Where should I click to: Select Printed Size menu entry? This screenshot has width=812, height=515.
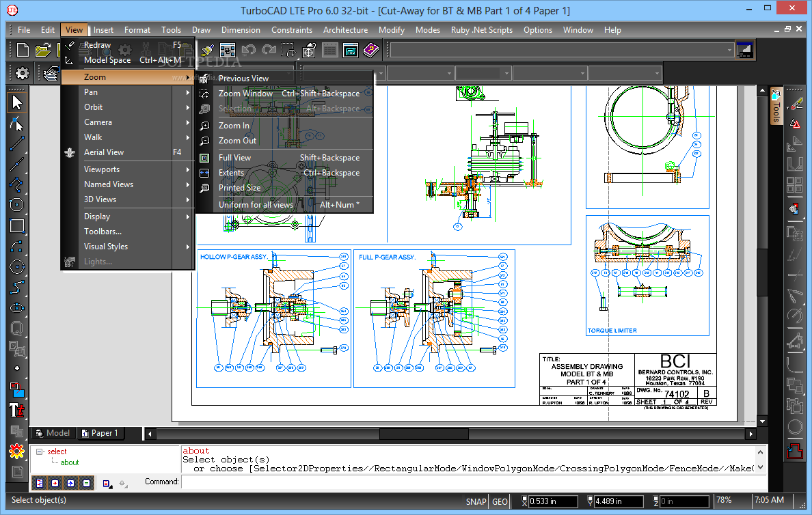pyautogui.click(x=285, y=188)
